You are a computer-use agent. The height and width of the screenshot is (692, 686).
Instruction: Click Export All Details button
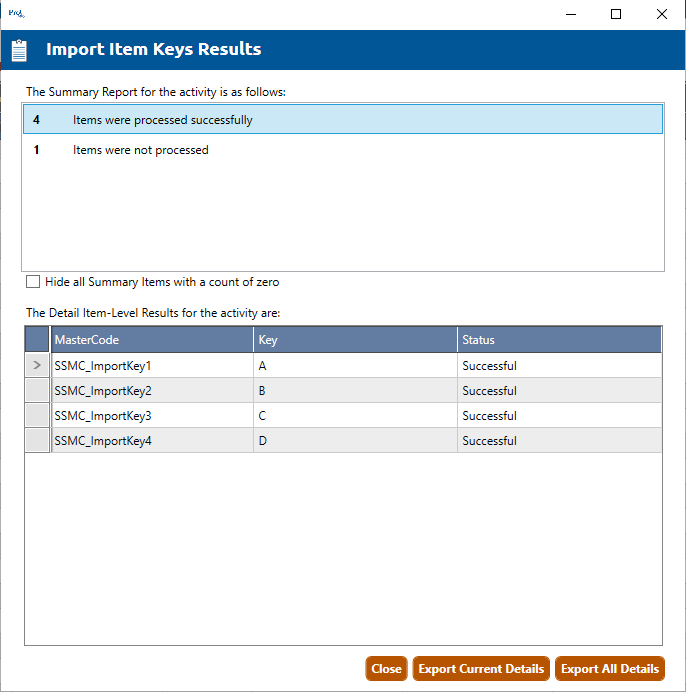pyautogui.click(x=610, y=669)
